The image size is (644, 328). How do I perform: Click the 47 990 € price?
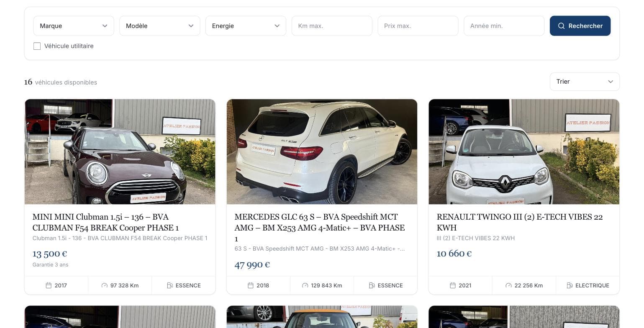[252, 264]
